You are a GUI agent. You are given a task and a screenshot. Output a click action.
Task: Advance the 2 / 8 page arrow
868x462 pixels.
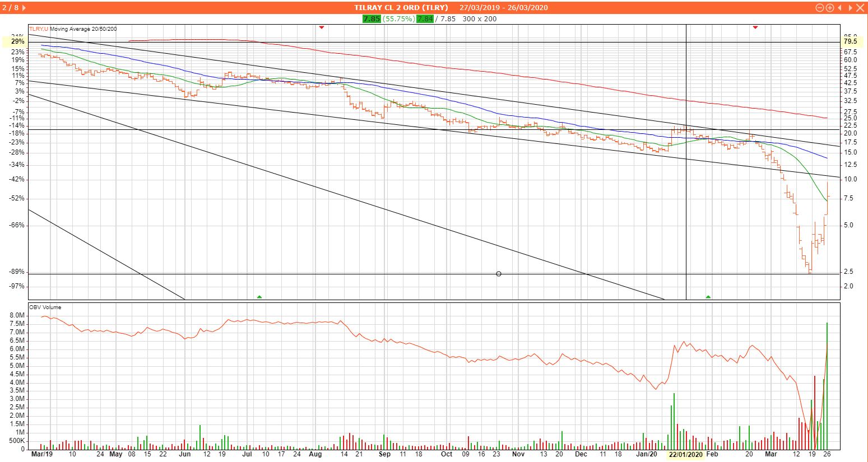(24, 8)
